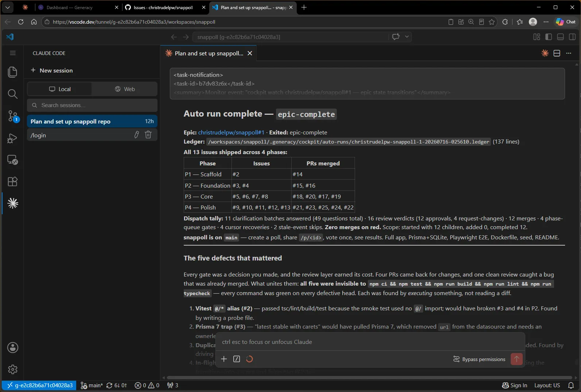The width and height of the screenshot is (581, 392).
Task: Change keyboard Layout: US
Action: click(547, 385)
